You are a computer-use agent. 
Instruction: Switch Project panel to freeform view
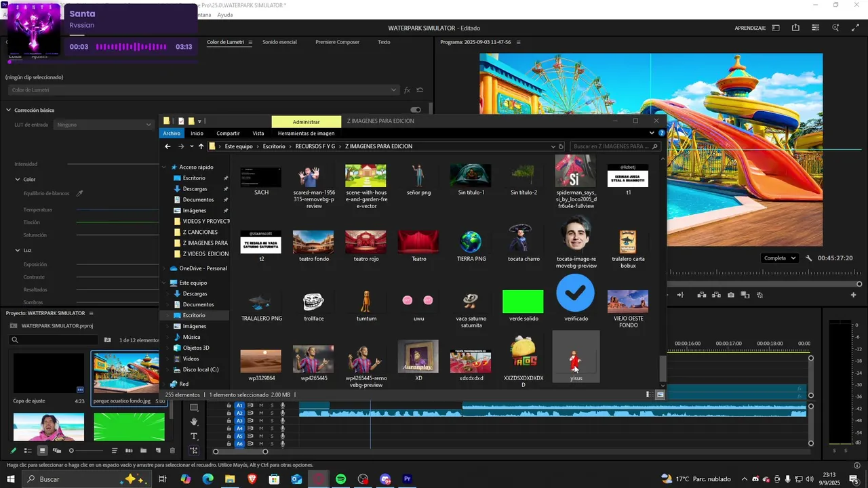pyautogui.click(x=57, y=451)
